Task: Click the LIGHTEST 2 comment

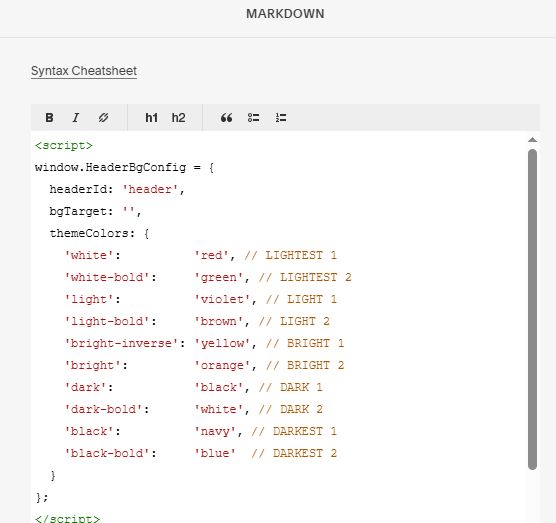Action: (x=305, y=277)
